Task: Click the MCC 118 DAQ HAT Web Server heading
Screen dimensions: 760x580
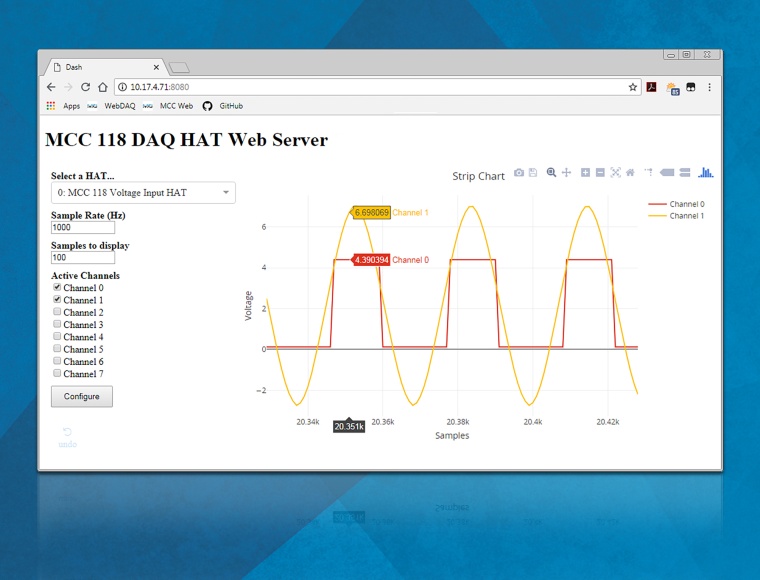Action: pyautogui.click(x=187, y=140)
